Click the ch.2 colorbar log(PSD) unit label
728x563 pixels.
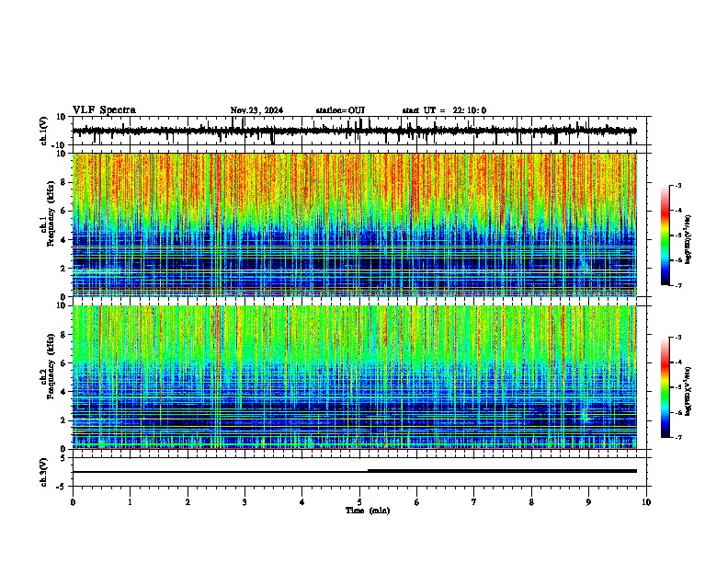(x=688, y=392)
